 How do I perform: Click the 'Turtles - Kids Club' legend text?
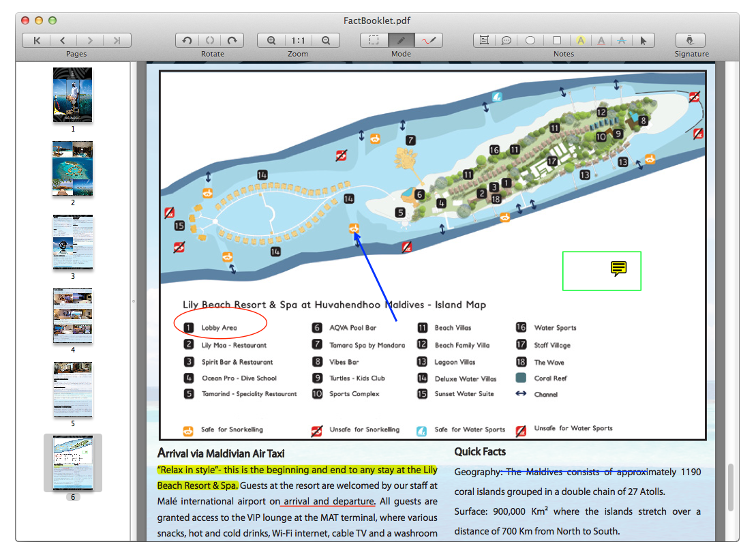point(357,378)
